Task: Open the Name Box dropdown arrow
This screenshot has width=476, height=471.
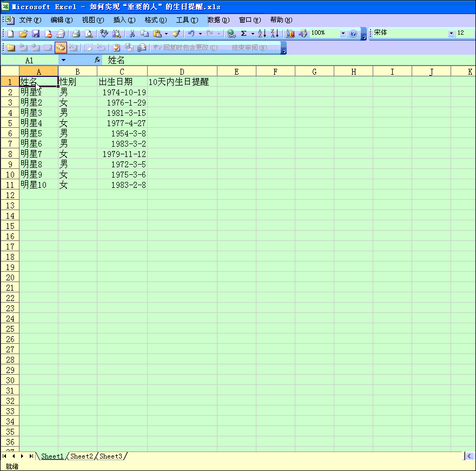Action: [x=63, y=60]
